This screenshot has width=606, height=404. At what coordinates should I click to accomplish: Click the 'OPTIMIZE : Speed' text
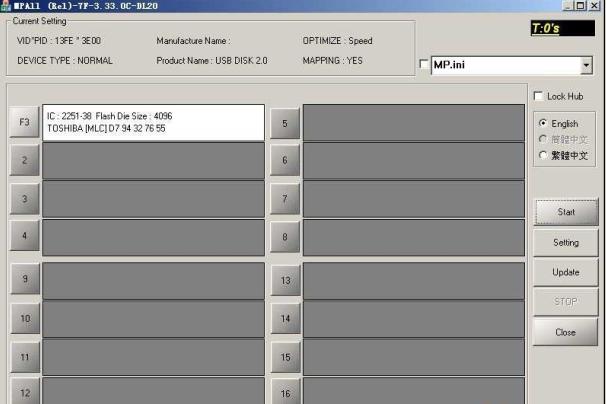point(337,41)
